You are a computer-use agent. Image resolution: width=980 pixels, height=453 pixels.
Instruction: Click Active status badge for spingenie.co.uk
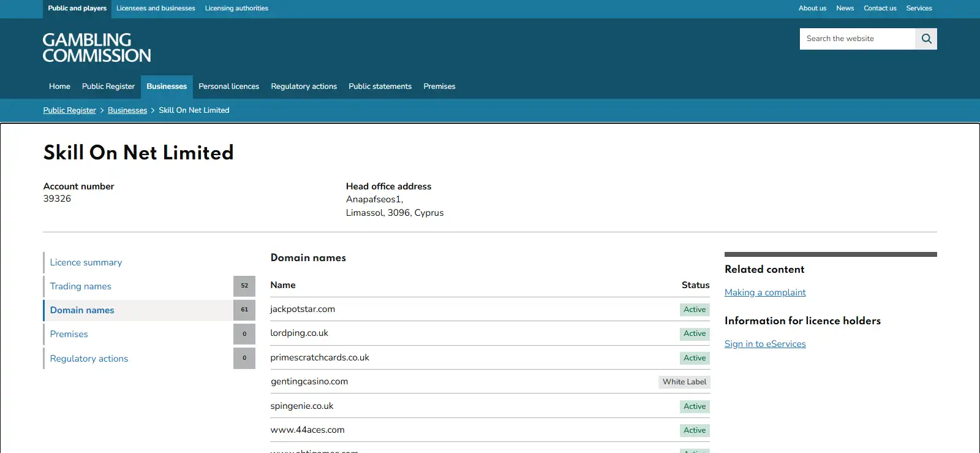pos(695,406)
